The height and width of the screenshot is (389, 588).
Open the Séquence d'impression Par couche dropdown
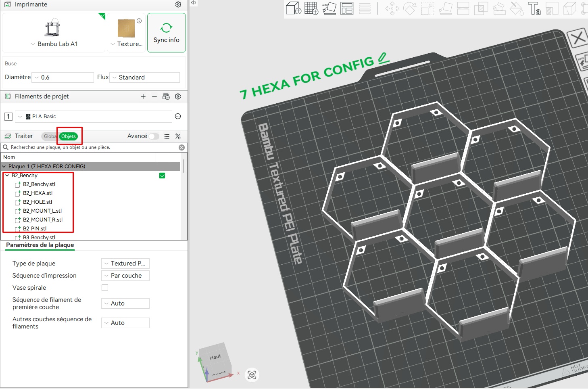[125, 276]
